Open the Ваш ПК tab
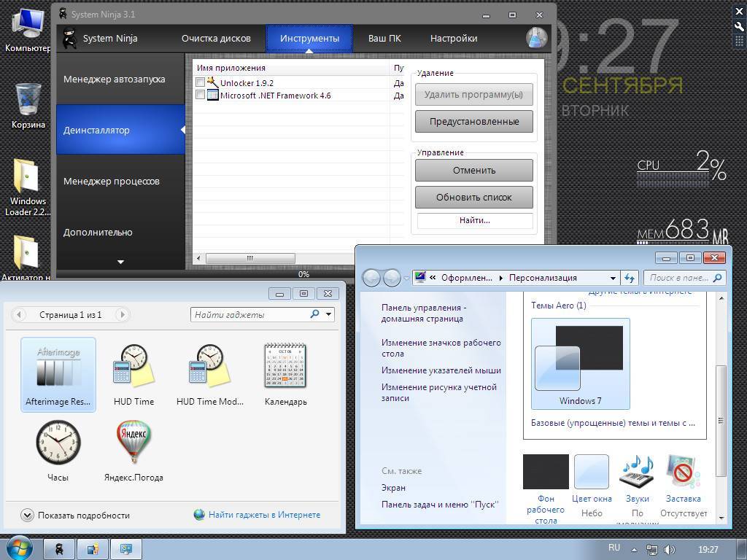The width and height of the screenshot is (747, 560). pyautogui.click(x=384, y=38)
